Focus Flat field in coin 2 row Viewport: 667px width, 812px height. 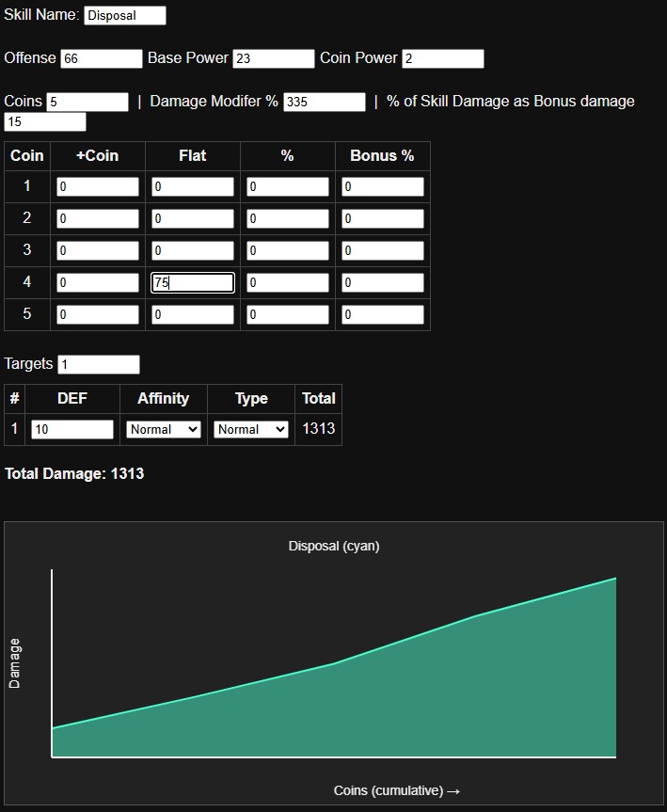[193, 219]
